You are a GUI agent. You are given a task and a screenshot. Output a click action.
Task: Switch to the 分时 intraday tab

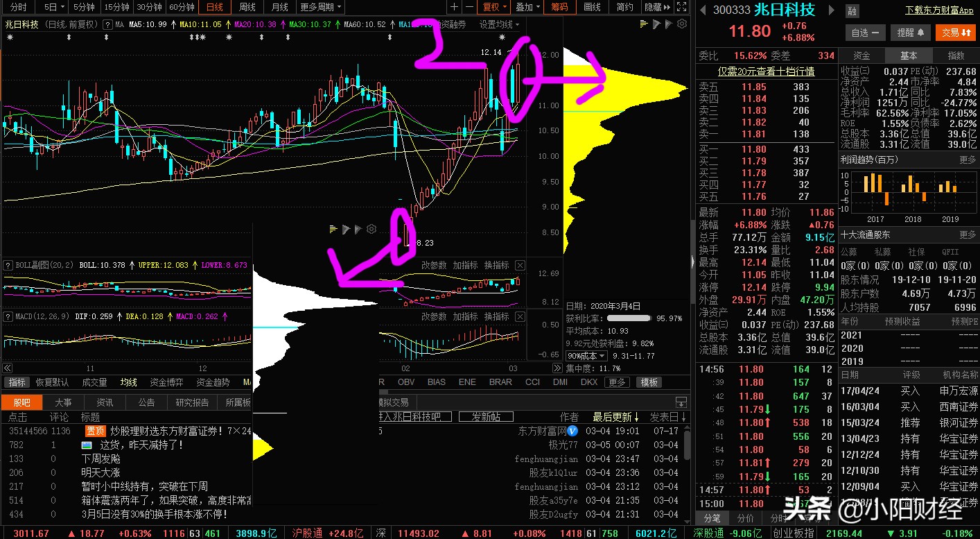click(x=19, y=7)
